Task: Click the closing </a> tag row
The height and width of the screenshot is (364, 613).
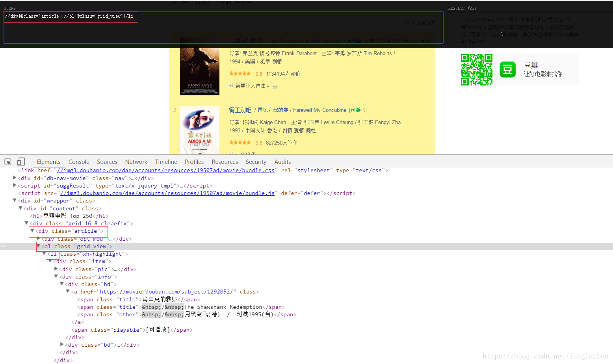Action: click(x=78, y=322)
